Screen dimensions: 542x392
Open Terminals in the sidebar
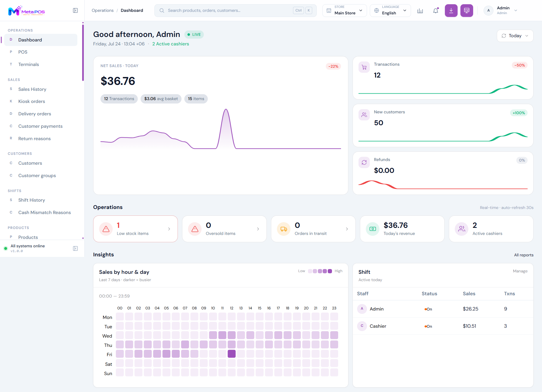click(x=41, y=65)
